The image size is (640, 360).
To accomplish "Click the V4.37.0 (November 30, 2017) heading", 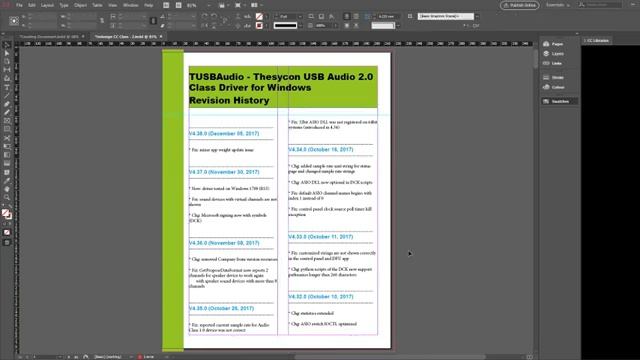I will coord(224,172).
